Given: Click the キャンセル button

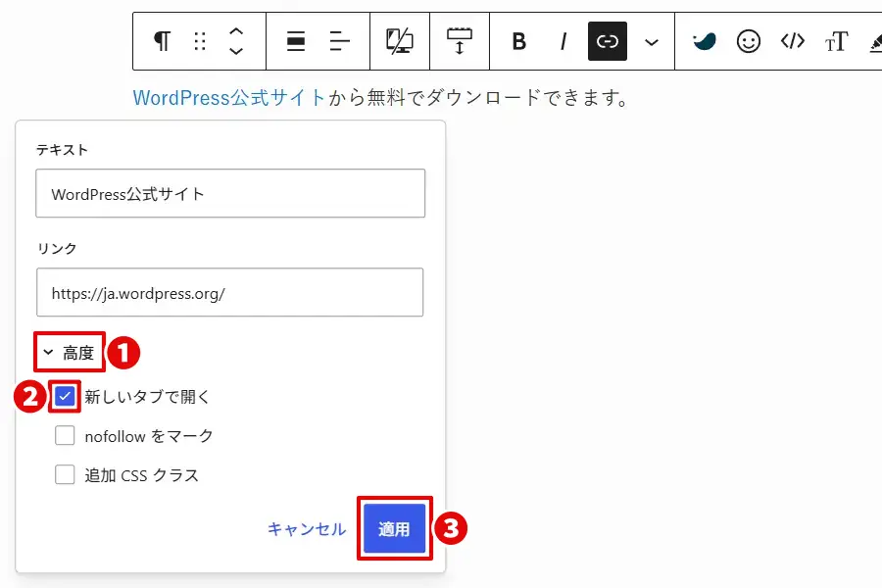Looking at the screenshot, I should tap(307, 529).
